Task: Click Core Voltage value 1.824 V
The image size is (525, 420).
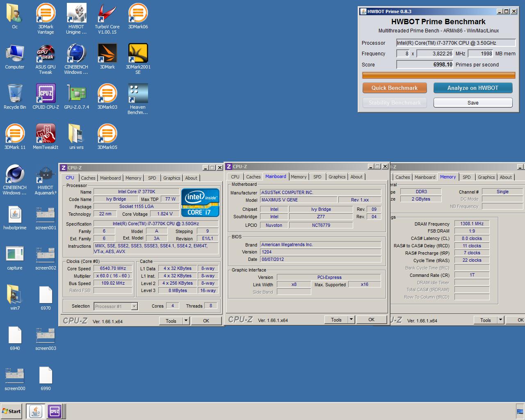Action: pyautogui.click(x=165, y=214)
